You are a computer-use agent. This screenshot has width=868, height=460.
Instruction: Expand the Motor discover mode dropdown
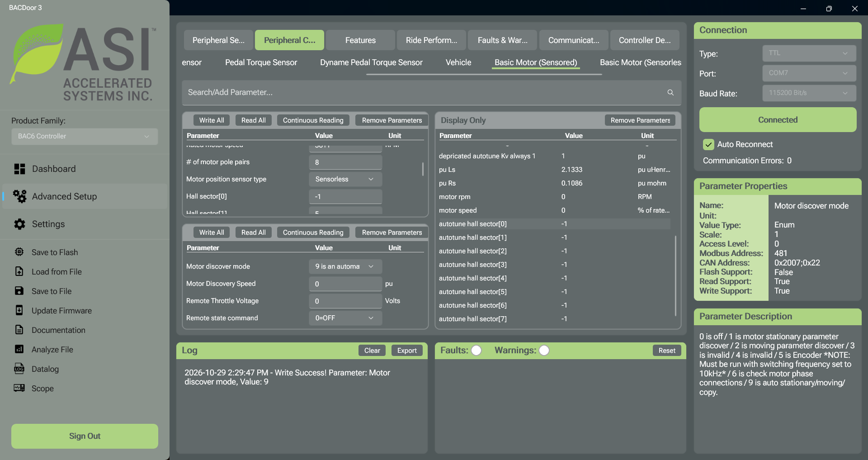(345, 266)
